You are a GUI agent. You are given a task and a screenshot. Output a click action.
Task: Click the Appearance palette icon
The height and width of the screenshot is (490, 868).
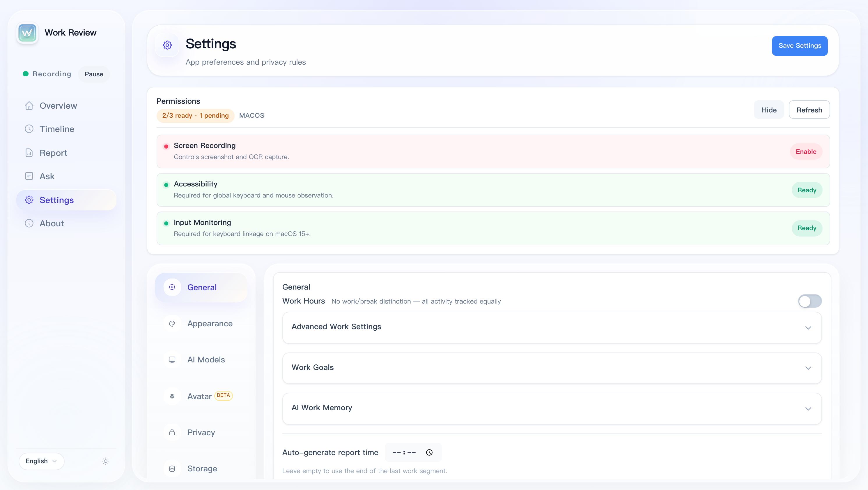pos(172,324)
